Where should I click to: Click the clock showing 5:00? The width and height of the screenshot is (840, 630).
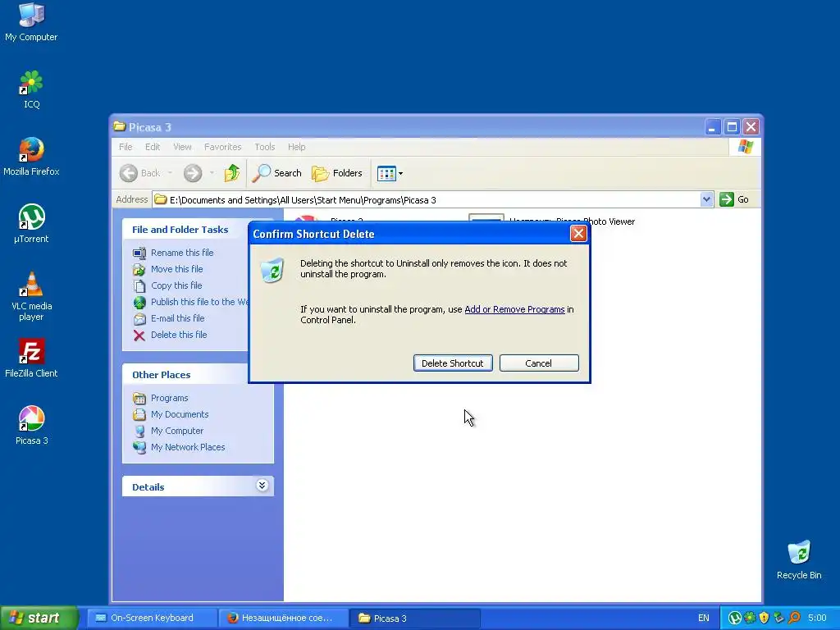pyautogui.click(x=817, y=618)
